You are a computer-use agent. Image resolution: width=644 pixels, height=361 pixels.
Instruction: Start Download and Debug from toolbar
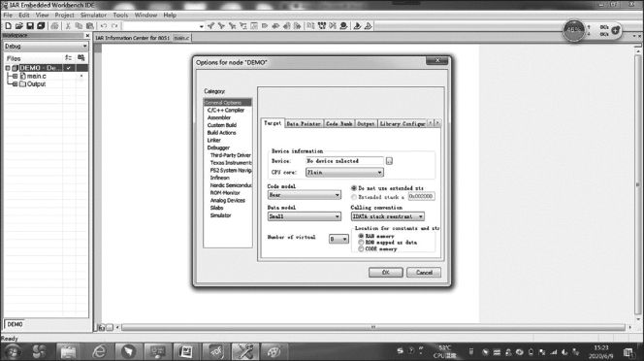(357, 26)
